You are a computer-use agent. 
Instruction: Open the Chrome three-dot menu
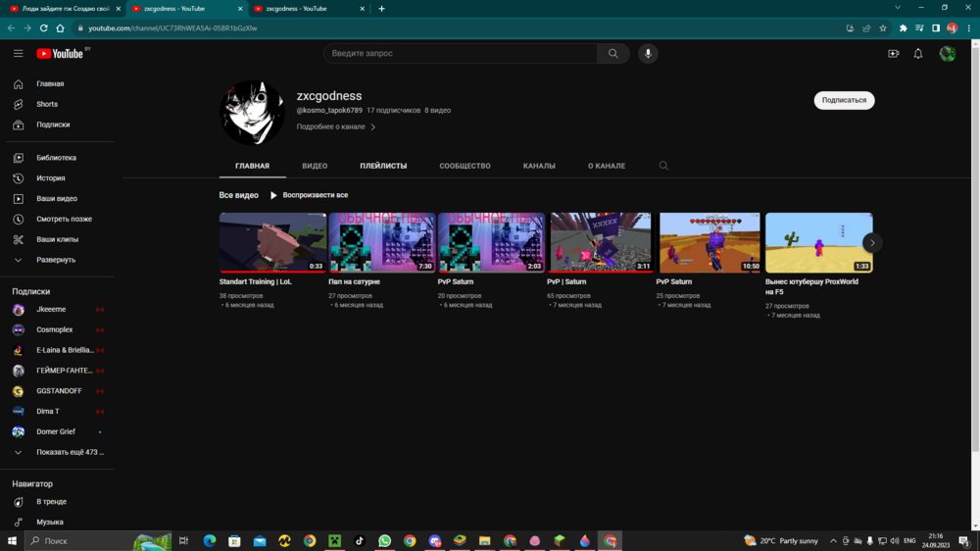pos(969,28)
